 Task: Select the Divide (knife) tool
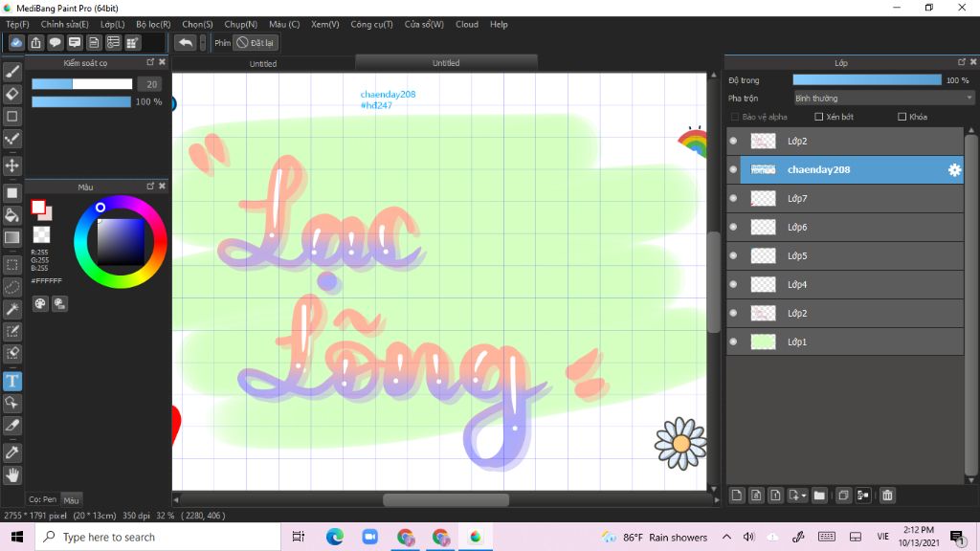click(11, 426)
